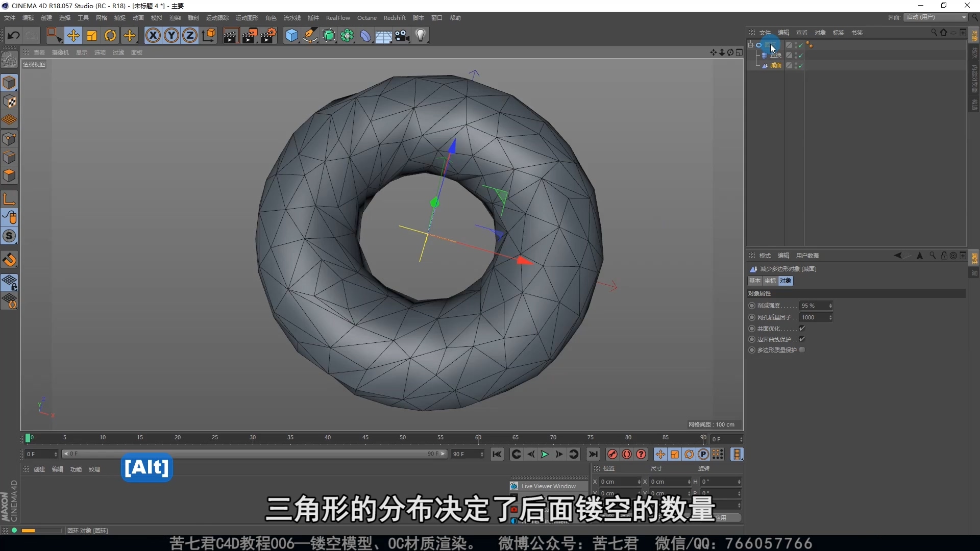Image resolution: width=980 pixels, height=551 pixels.
Task: Select the Live Selection tool
Action: (54, 35)
